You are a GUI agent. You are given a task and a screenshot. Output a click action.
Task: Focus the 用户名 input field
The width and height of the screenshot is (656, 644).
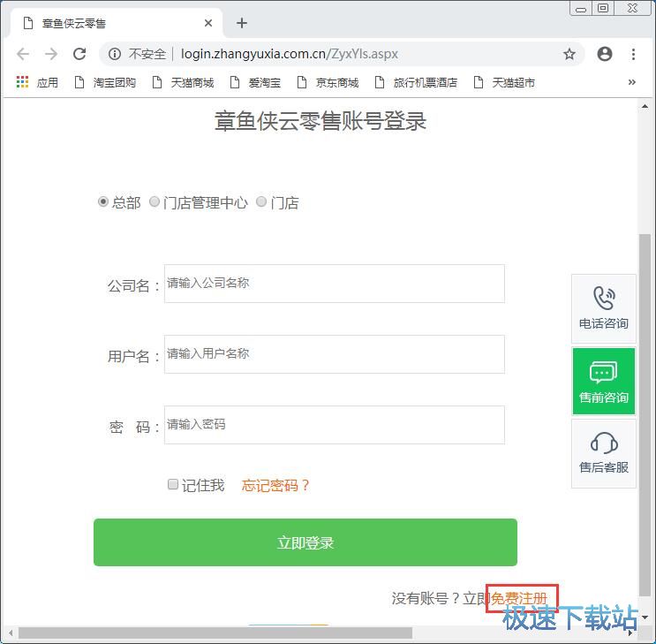tap(335, 354)
